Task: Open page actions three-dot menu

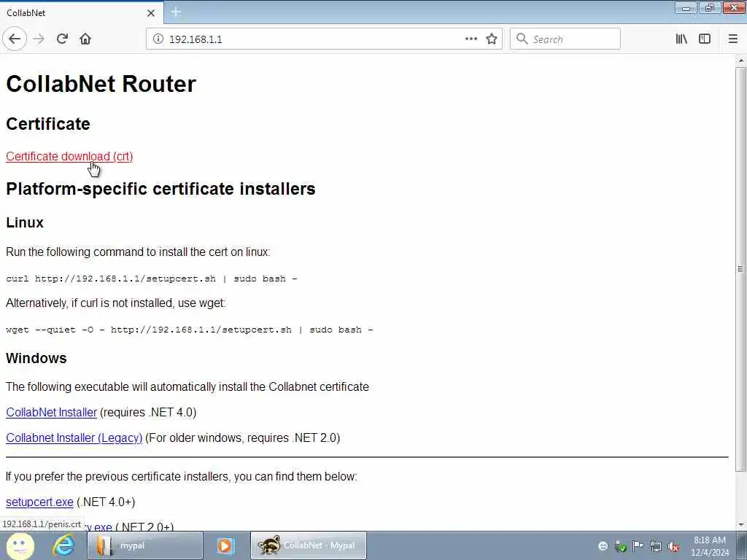Action: tap(471, 39)
